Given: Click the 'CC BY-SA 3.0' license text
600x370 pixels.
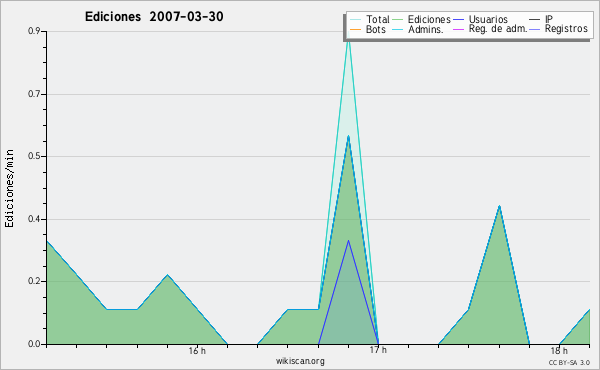Looking at the screenshot, I should [569, 362].
